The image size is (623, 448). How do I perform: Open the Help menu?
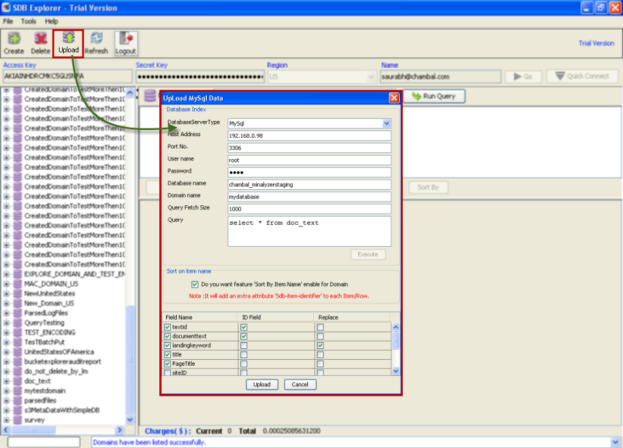coord(51,21)
